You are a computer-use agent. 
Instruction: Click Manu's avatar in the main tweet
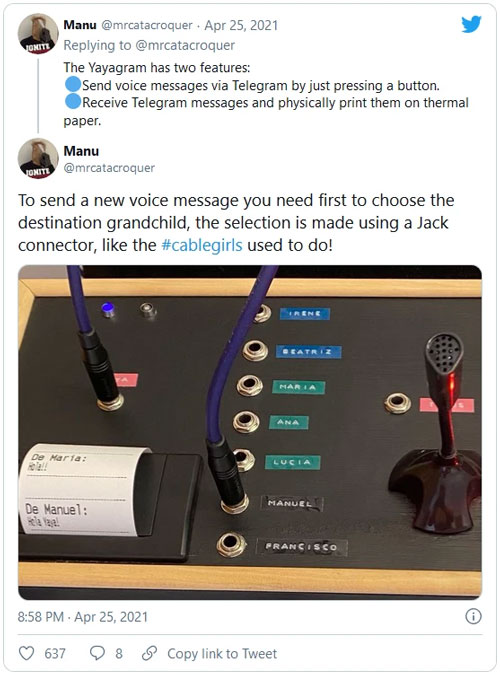38,158
